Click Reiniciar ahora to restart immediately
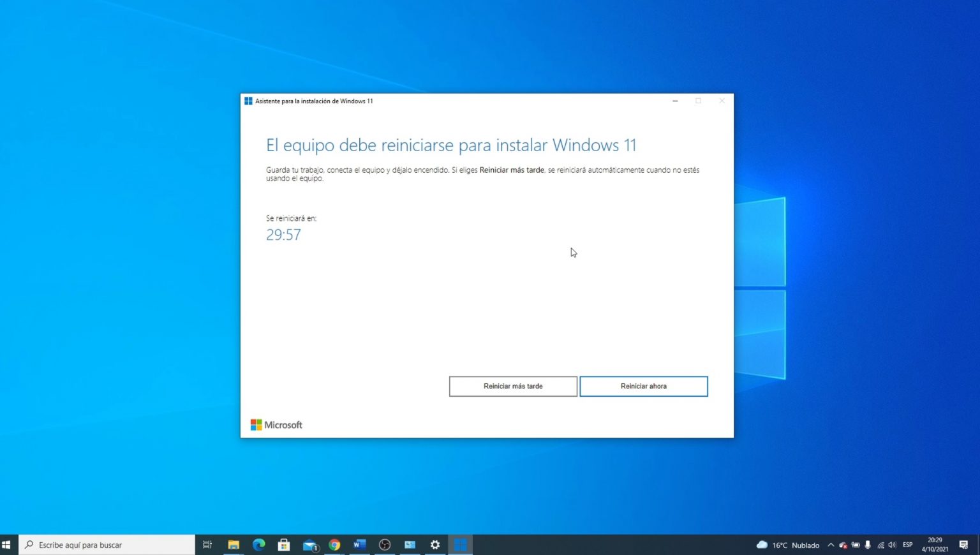 tap(643, 386)
